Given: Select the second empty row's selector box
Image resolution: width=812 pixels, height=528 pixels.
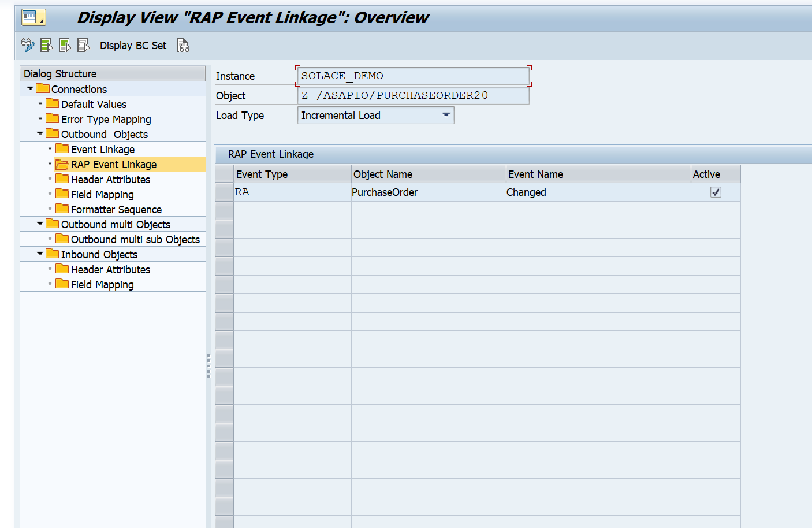Looking at the screenshot, I should tap(224, 229).
